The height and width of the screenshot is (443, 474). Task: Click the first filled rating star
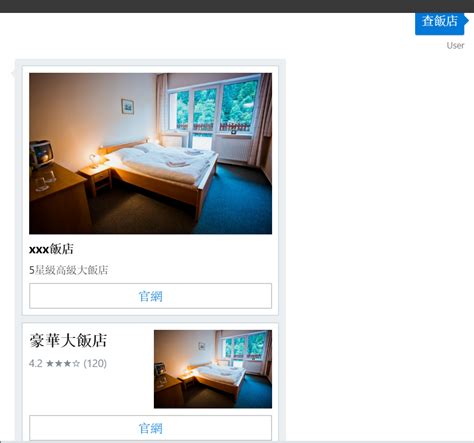tap(50, 363)
